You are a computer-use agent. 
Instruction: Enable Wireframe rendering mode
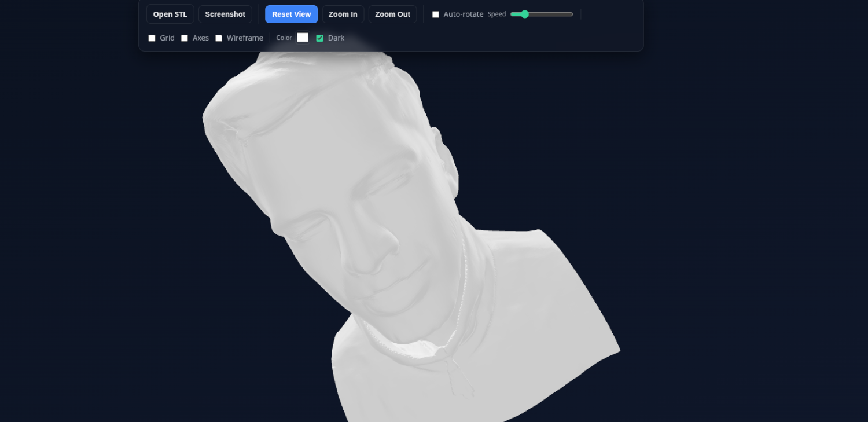(x=219, y=38)
